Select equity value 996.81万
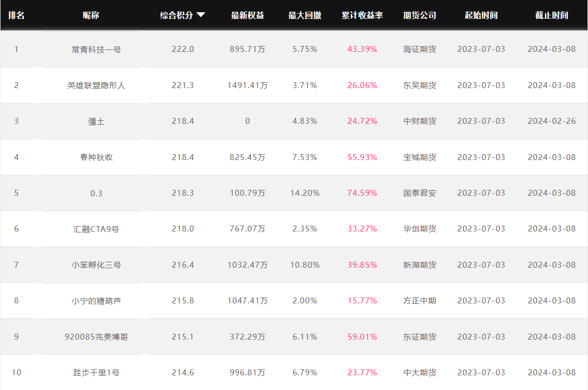Screen dimensions: 588x390 click(248, 372)
